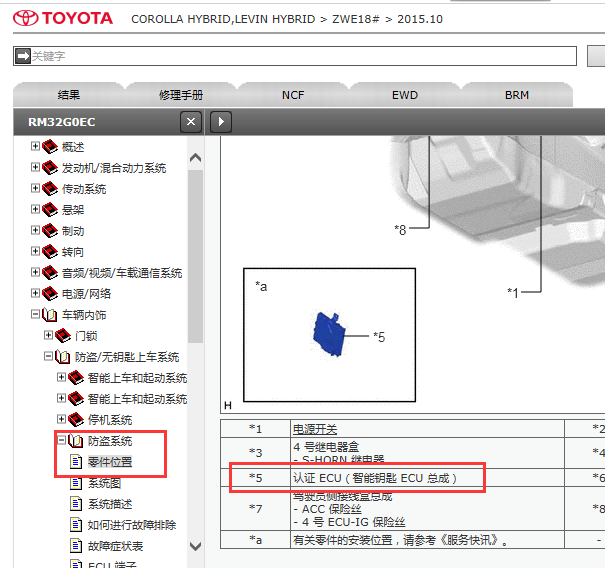605x568 pixels.
Task: Expand the 转向 tree node
Action: 35,251
